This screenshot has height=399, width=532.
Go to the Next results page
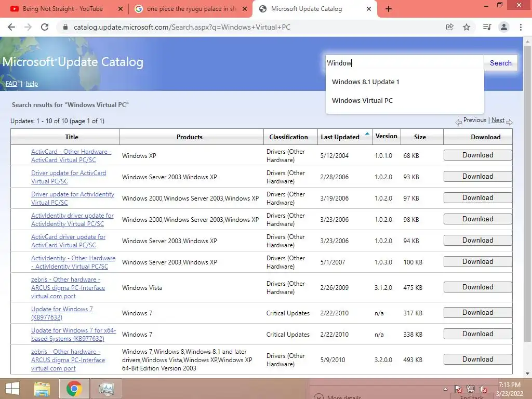(x=498, y=120)
